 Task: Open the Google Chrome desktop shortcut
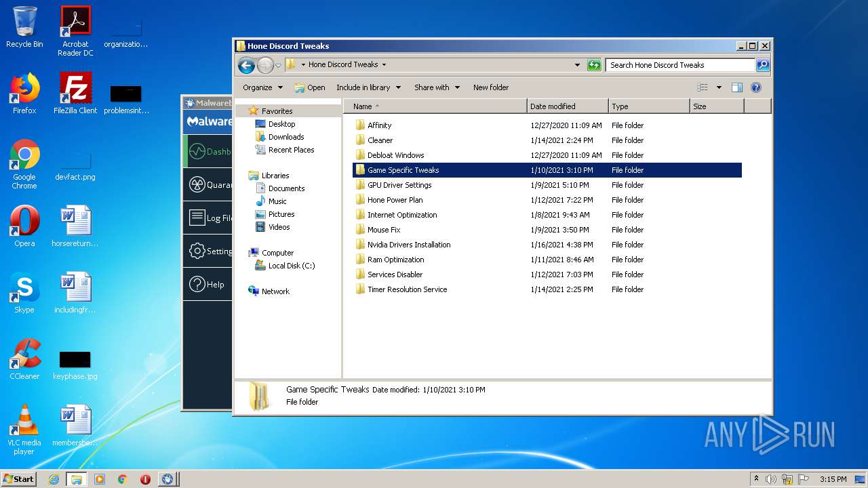pyautogui.click(x=24, y=164)
